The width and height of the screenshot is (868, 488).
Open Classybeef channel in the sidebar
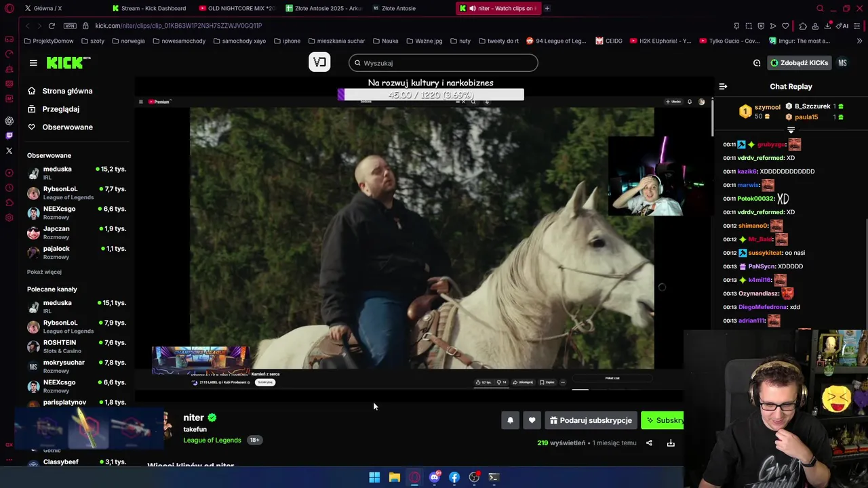coord(77,462)
